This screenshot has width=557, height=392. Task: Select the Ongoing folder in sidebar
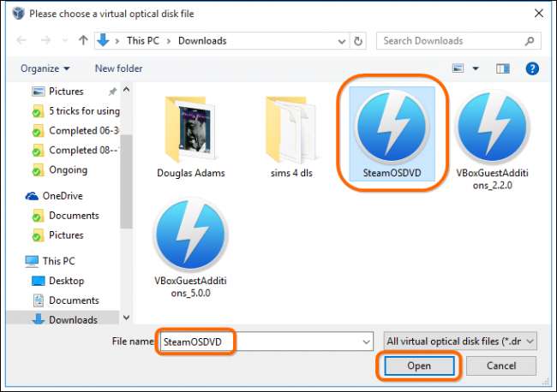[60, 170]
